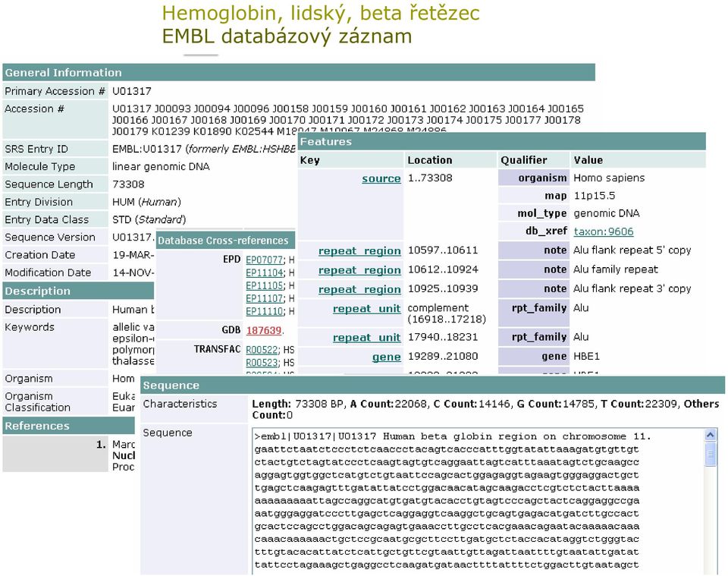728x576 pixels.
Task: Click the EPD database label
Action: click(x=232, y=260)
